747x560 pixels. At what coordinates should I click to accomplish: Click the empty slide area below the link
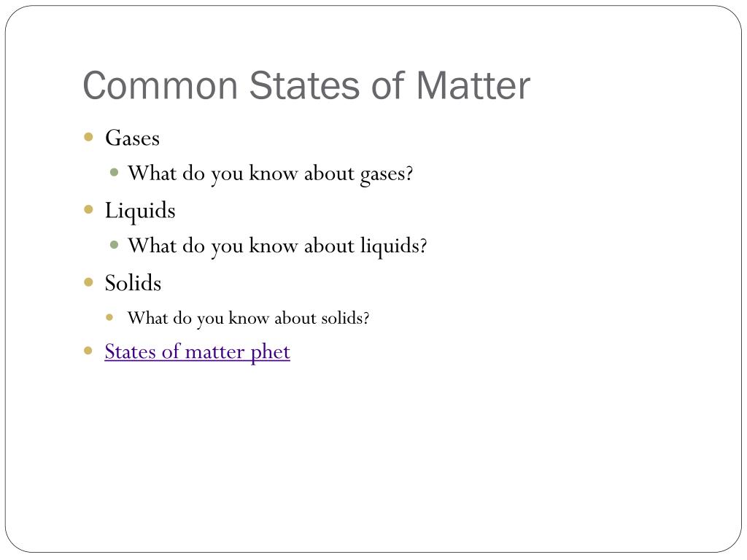(x=373, y=452)
